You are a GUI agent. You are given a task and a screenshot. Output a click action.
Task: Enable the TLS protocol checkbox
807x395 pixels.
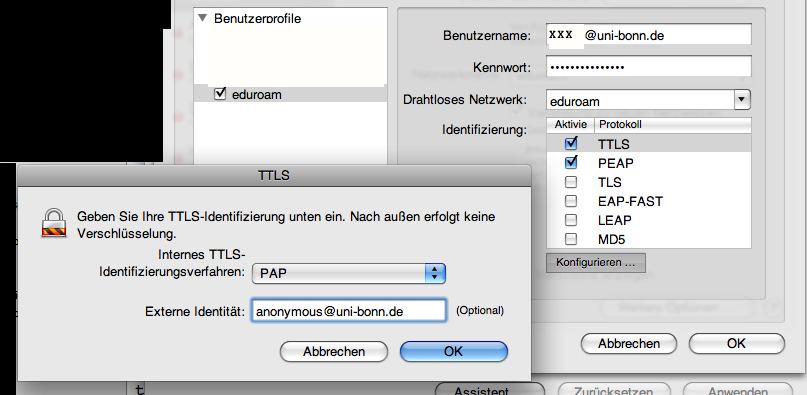pos(571,182)
